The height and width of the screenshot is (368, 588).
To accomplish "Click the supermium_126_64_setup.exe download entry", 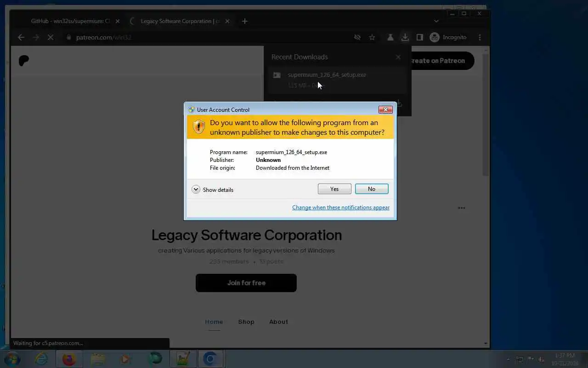I will tap(338, 80).
